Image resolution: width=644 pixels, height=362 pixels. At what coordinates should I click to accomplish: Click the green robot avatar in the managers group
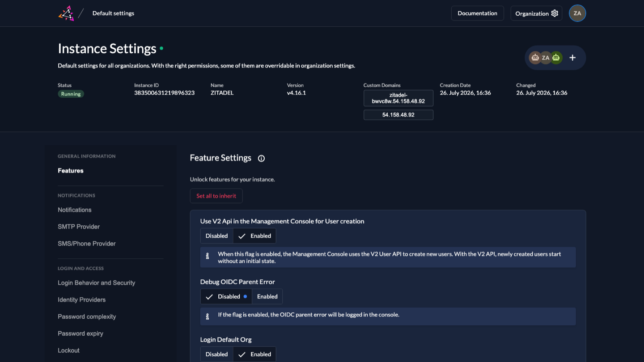(x=556, y=58)
